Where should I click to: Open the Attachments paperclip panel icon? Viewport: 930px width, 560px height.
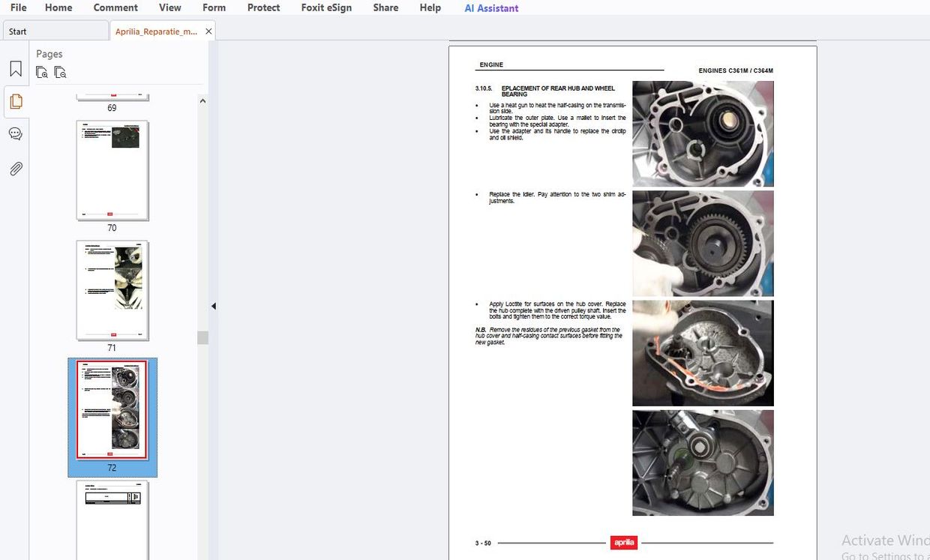[x=16, y=168]
